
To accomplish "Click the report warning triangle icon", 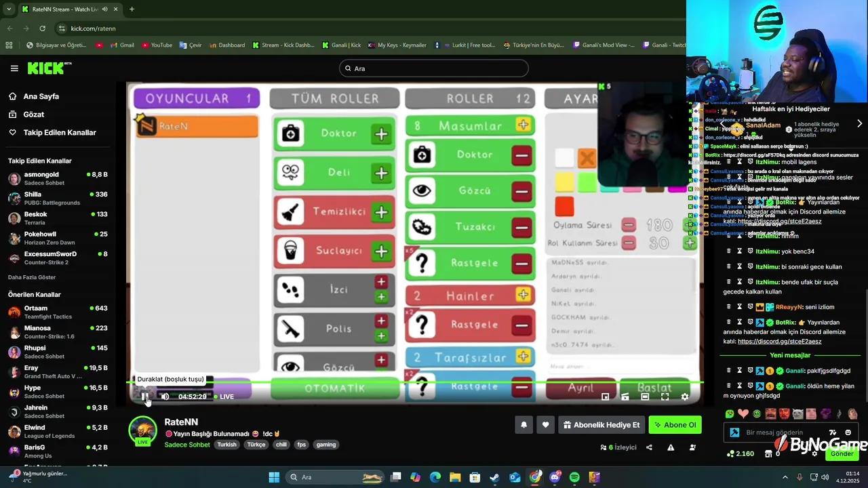I will pyautogui.click(x=671, y=447).
